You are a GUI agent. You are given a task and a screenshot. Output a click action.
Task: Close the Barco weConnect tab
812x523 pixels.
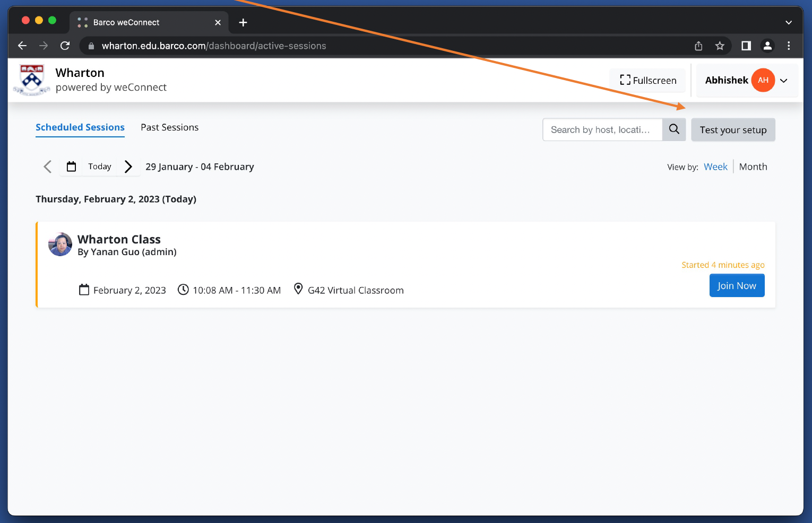218,22
